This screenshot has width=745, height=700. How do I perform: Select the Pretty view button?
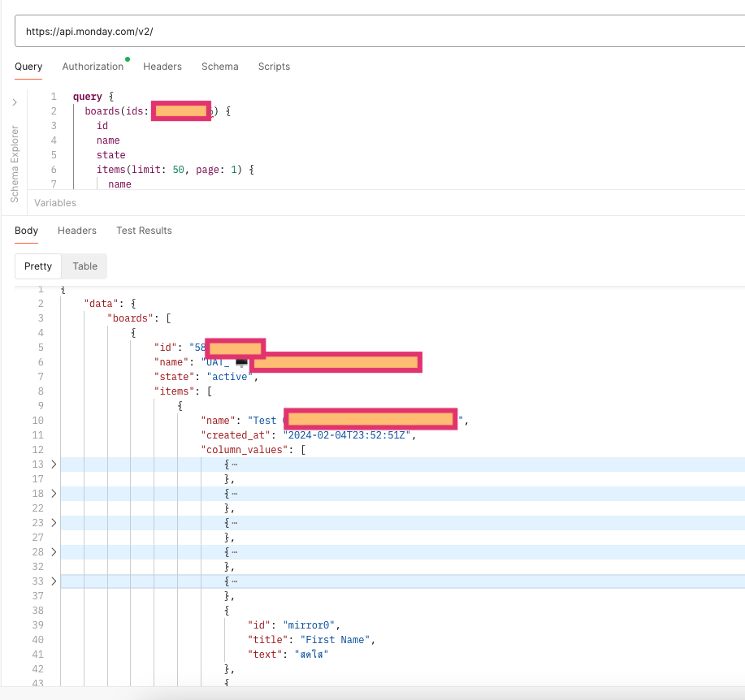tap(38, 266)
